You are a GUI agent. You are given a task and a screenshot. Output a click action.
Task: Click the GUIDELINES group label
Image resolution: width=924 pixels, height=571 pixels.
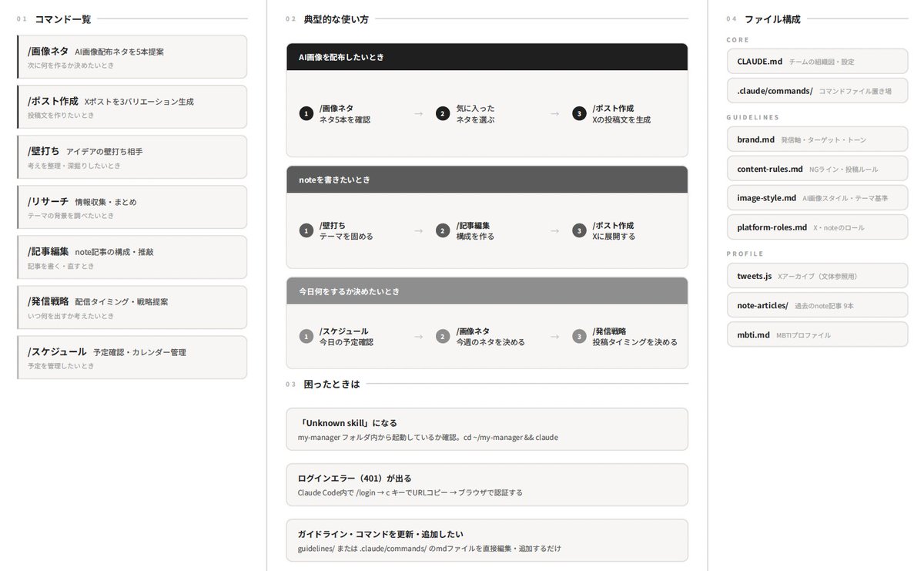tap(753, 117)
